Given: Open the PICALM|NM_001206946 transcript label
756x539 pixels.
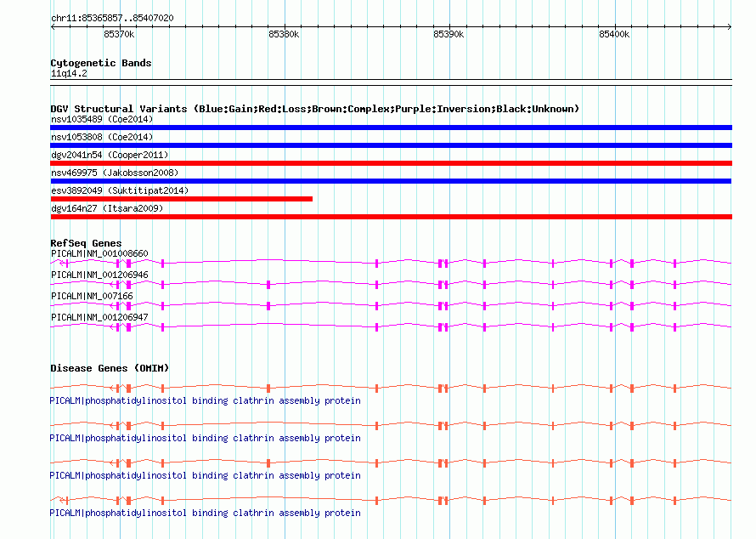Looking at the screenshot, I should [x=99, y=275].
